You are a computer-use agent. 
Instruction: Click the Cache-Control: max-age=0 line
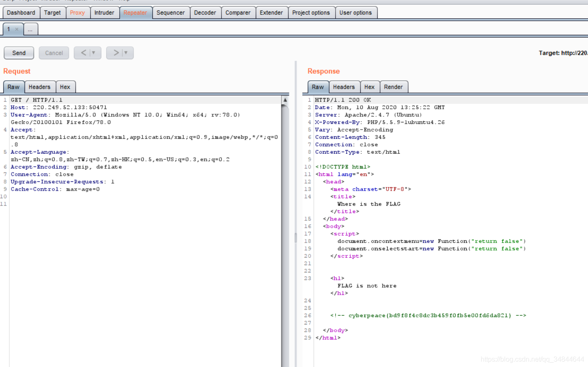(55, 189)
